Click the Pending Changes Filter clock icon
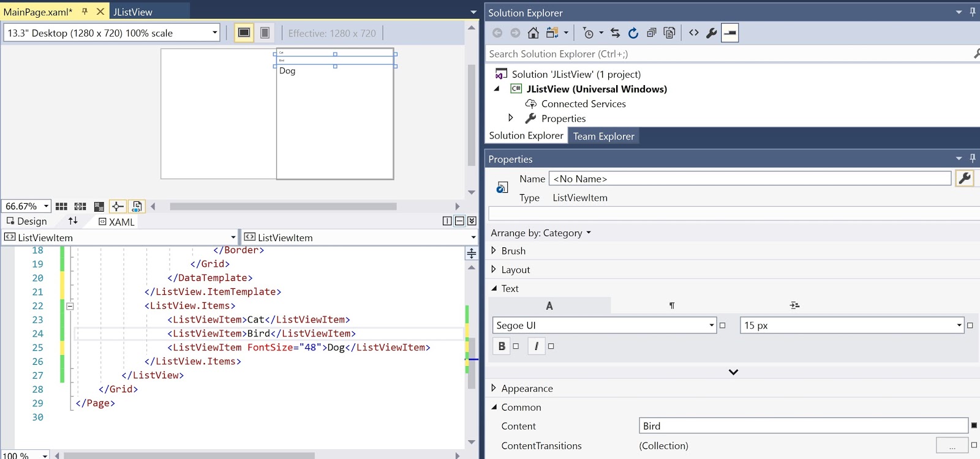This screenshot has width=980, height=459. pos(588,33)
